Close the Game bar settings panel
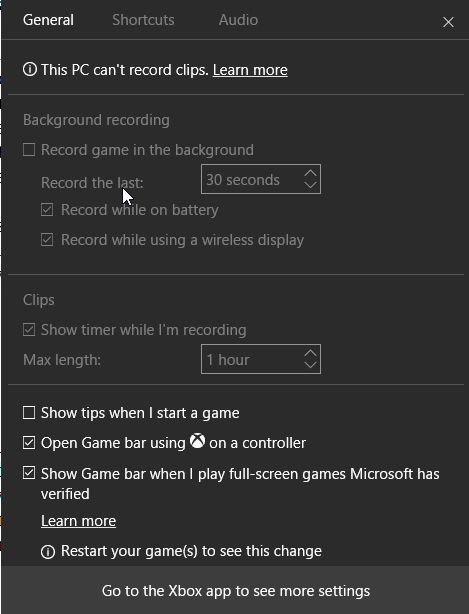Viewport: 469px width, 614px height. [448, 22]
